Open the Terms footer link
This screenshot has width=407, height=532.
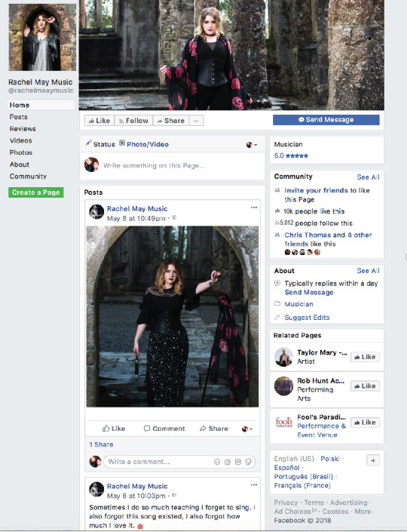point(314,503)
